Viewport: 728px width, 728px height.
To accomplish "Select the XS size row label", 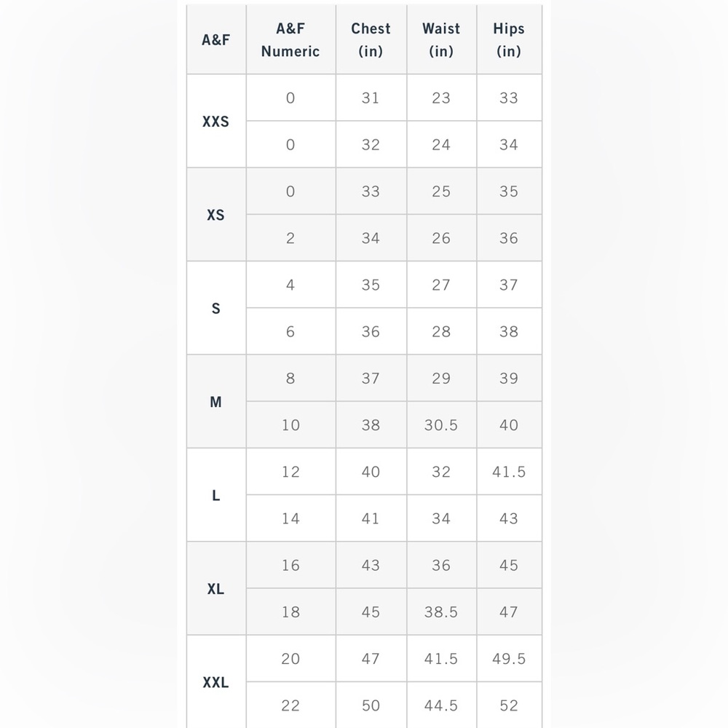I will pos(215,215).
